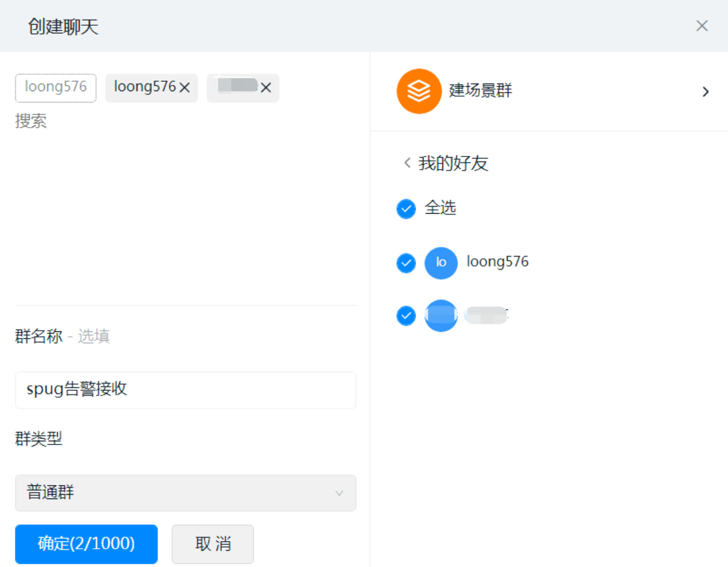Remove the loong576 selected tag
Image resolution: width=728 pixels, height=567 pixels.
coord(184,87)
